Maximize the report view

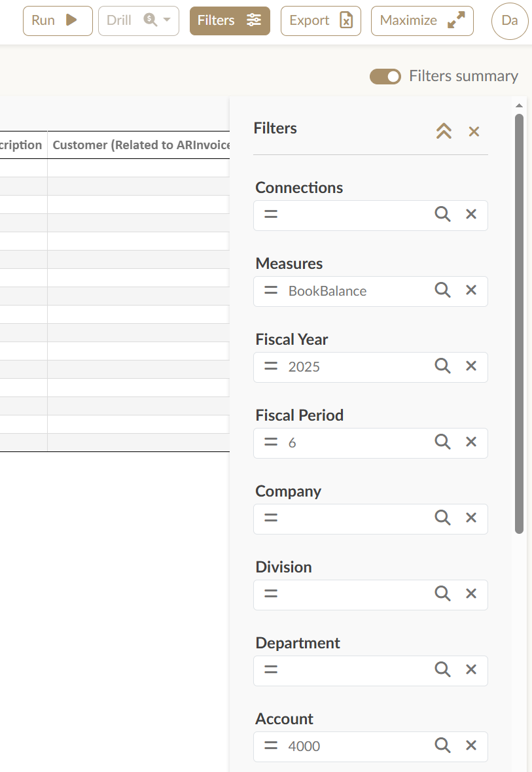[422, 21]
